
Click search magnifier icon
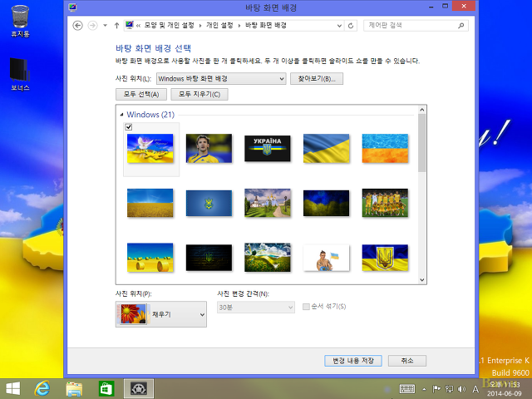[x=461, y=26]
